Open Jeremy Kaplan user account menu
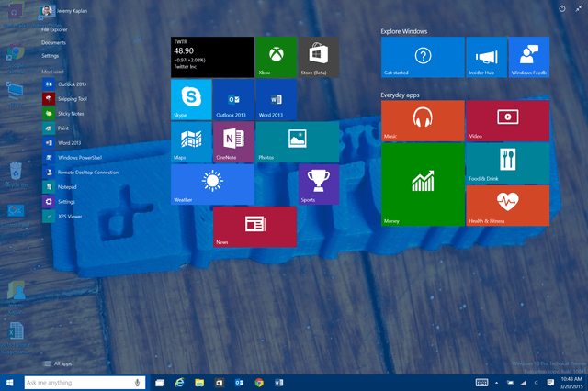The height and width of the screenshot is (391, 588). click(63, 11)
